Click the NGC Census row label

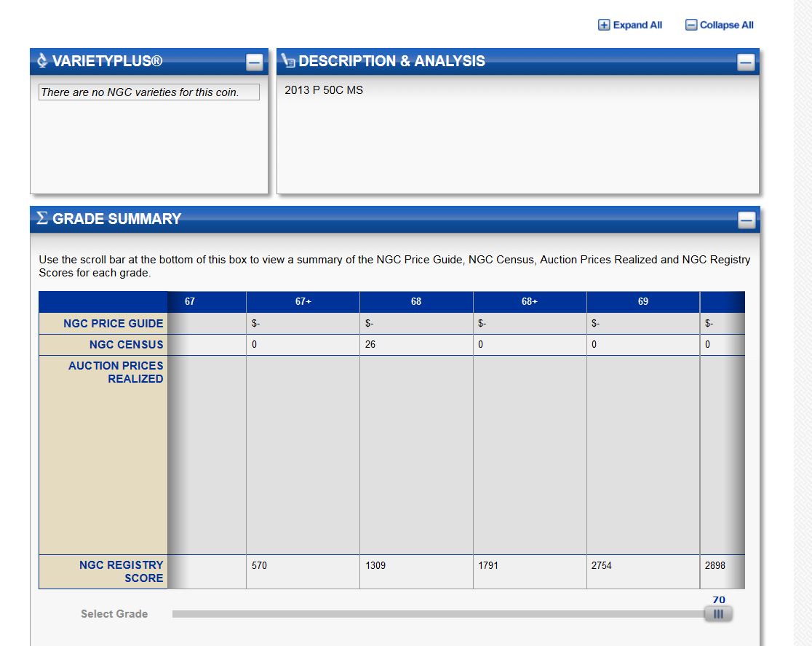click(x=126, y=345)
